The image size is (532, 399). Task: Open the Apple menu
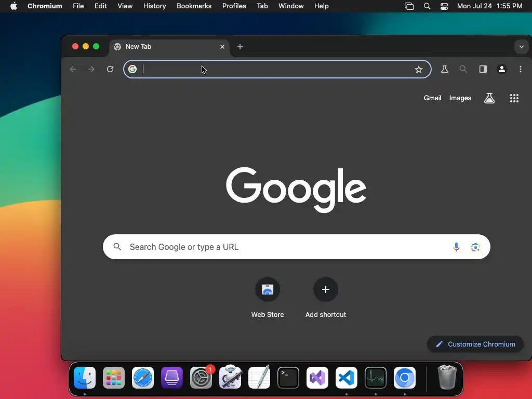(x=14, y=6)
